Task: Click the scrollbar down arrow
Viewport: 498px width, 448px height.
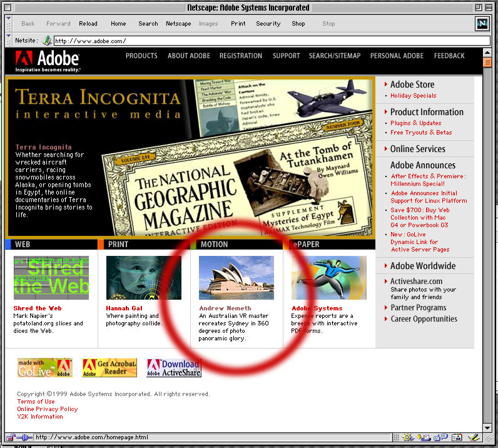Action: [487, 428]
